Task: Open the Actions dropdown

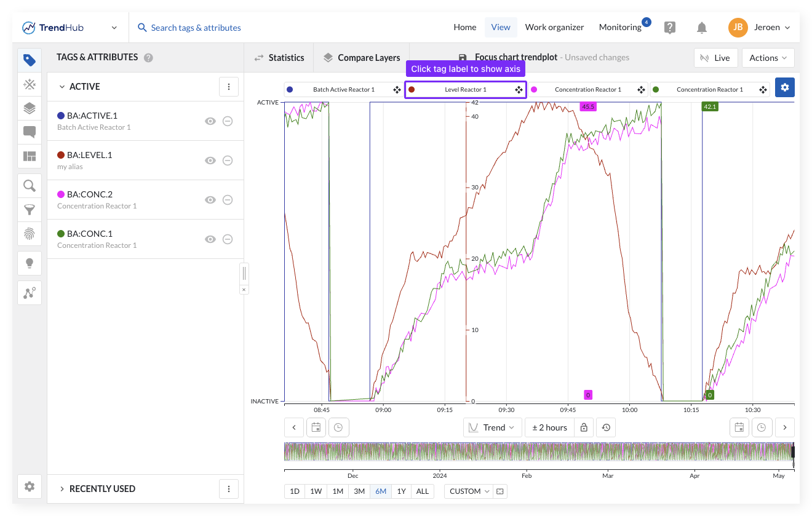Action: point(768,58)
